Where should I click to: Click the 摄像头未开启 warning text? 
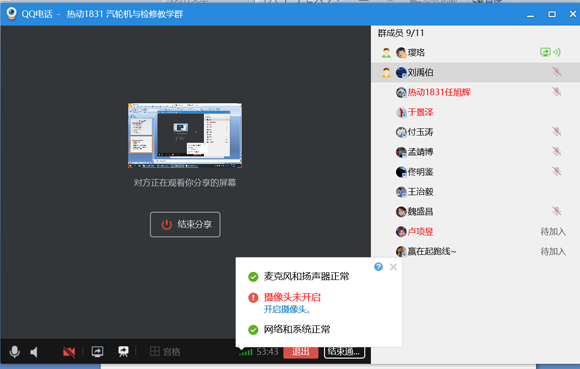(292, 297)
